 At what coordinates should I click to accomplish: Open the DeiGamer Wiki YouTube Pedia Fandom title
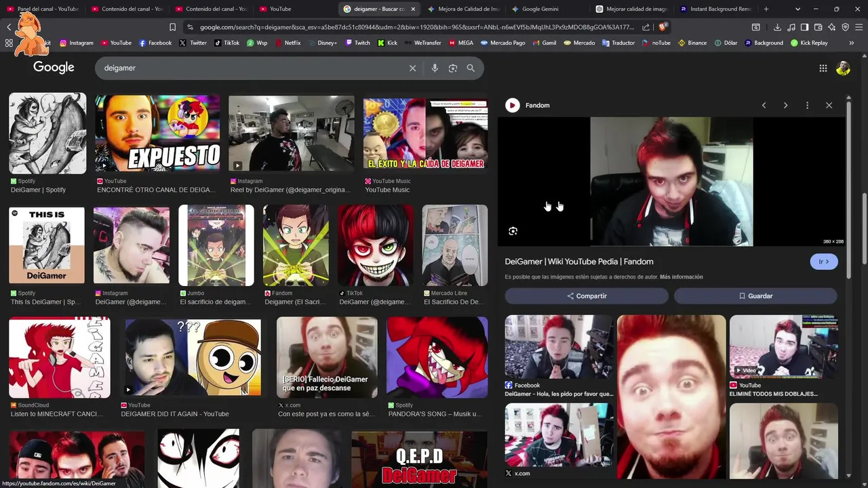coord(579,262)
